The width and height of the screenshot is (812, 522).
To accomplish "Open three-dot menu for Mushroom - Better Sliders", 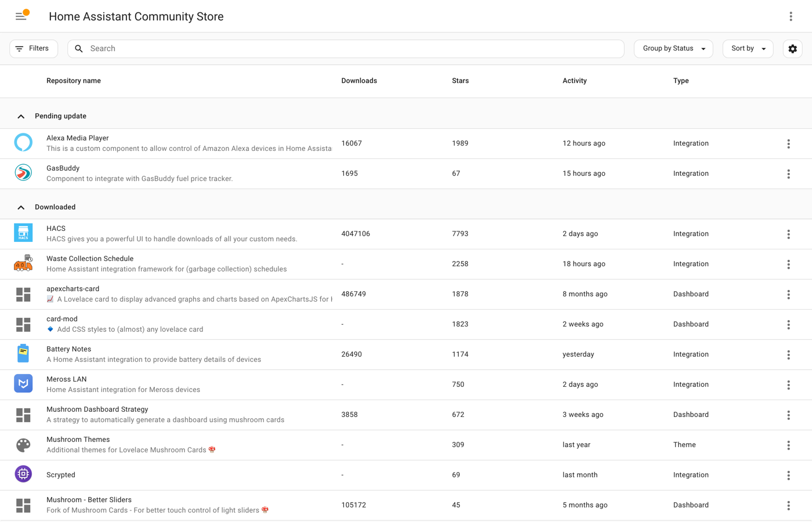I will [788, 506].
